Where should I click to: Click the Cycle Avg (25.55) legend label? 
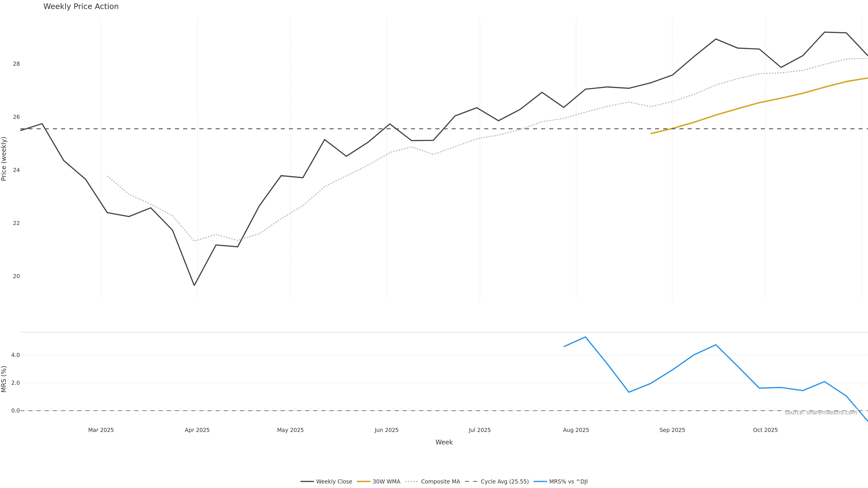[505, 482]
